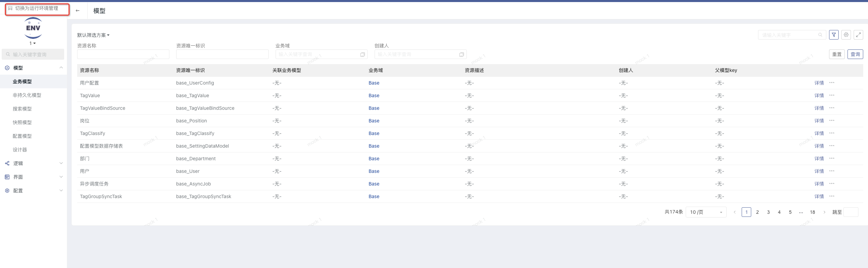This screenshot has height=268, width=868.
Task: Go to next page arrow
Action: tap(824, 212)
